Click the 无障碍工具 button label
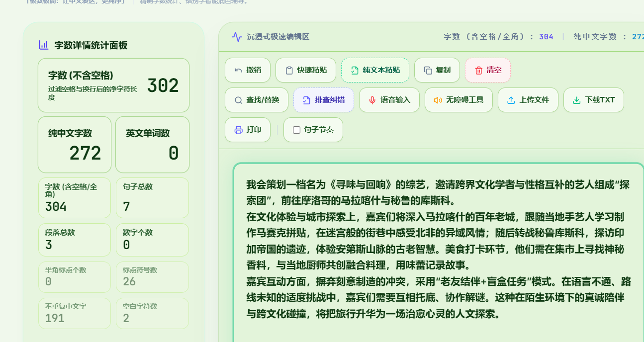644x342 pixels. [x=465, y=100]
